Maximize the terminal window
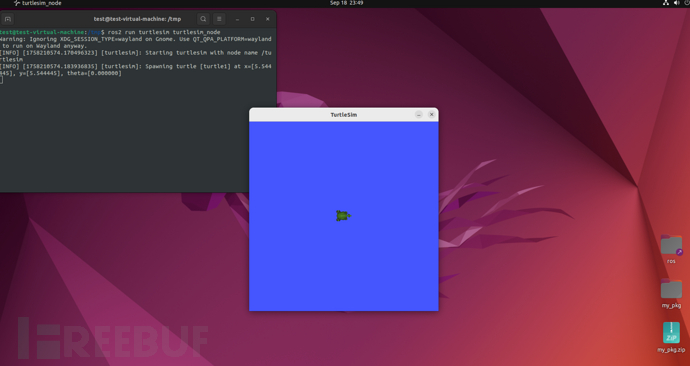This screenshot has width=690, height=366. (253, 19)
